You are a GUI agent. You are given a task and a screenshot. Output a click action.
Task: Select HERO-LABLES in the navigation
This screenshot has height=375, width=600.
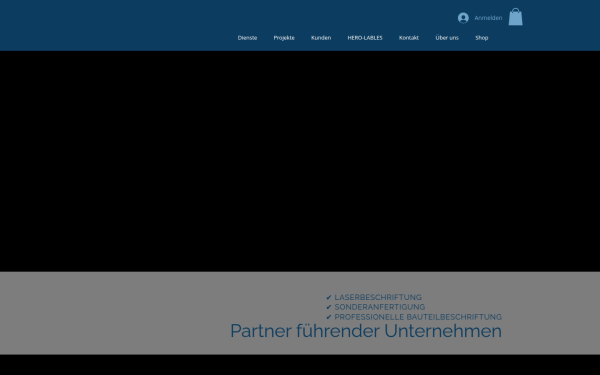365,38
